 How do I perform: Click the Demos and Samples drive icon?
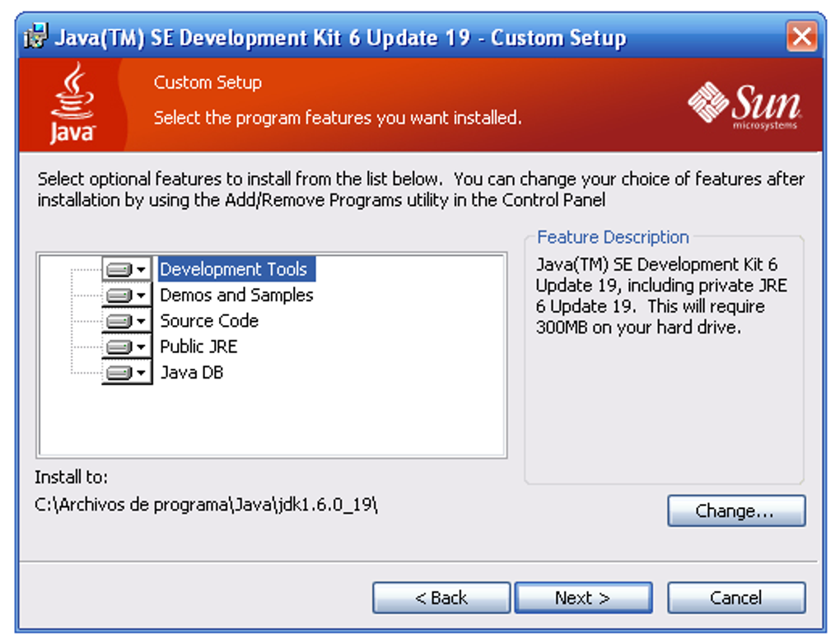pyautogui.click(x=120, y=294)
